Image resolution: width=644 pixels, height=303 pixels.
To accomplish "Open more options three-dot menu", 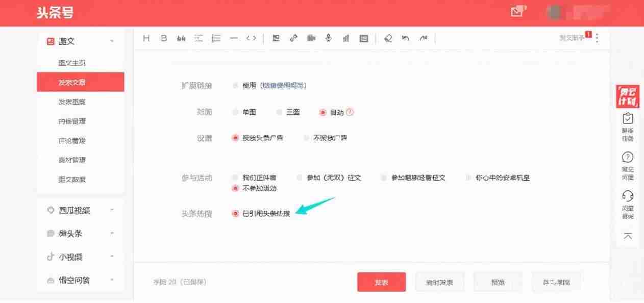I will (598, 38).
